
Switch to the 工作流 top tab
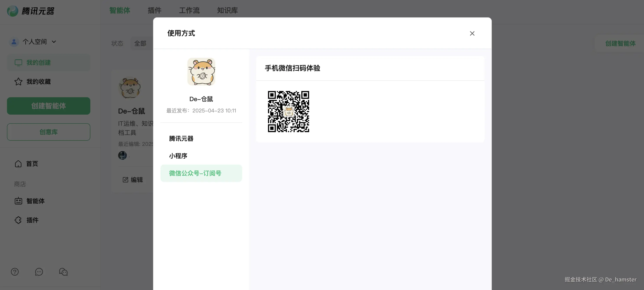(189, 10)
